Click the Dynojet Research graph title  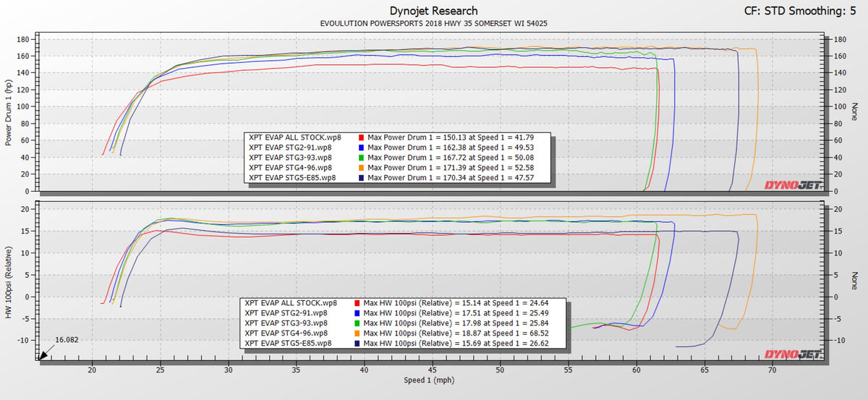click(x=433, y=11)
